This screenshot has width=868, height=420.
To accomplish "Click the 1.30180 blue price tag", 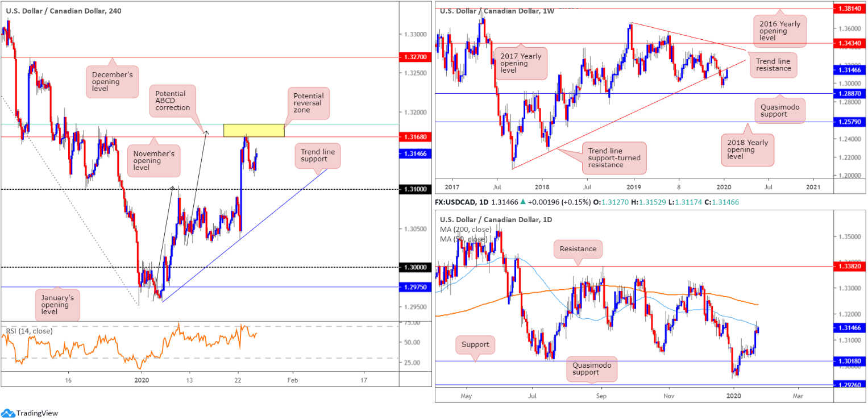I will coord(850,361).
